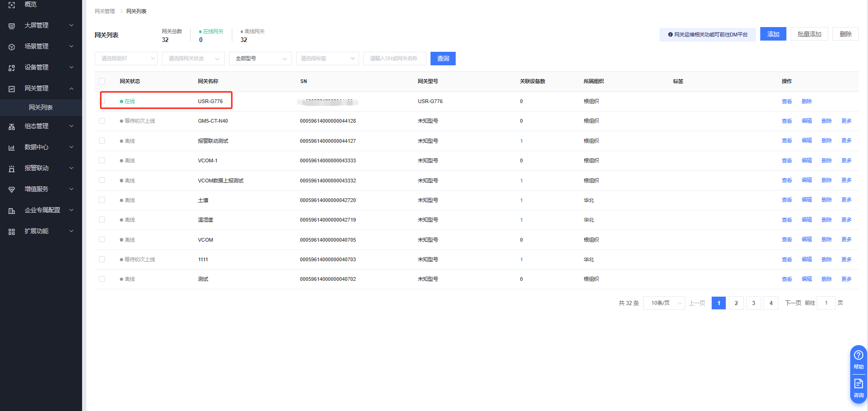Select 网关列表 submenu item in sidebar

click(x=41, y=107)
